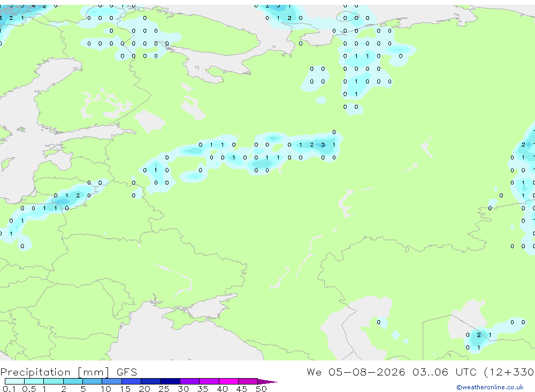Image resolution: width=535 pixels, height=392 pixels.
Task: Pick the 30–35 mm purple legend swatch
Action: [189, 381]
